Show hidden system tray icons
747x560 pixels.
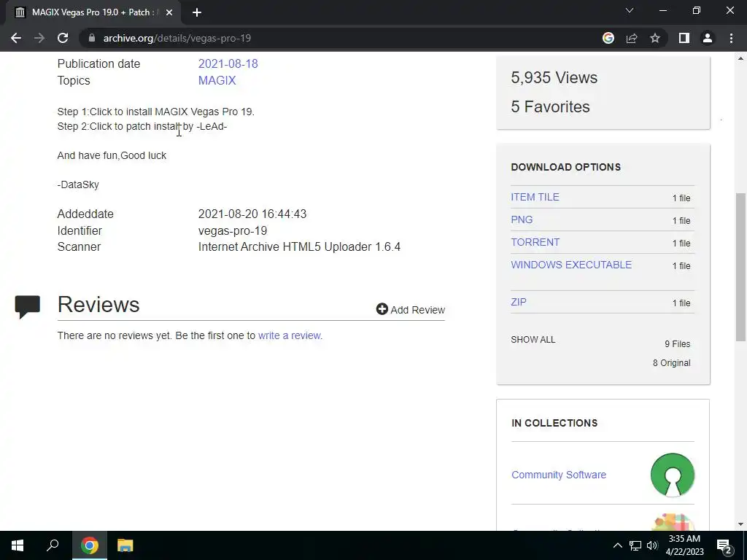point(617,545)
